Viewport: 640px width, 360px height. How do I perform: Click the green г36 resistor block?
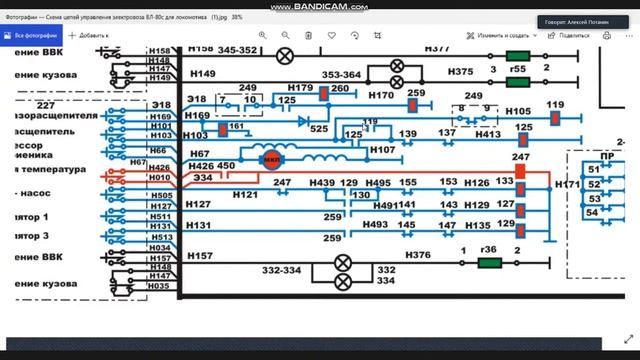[x=490, y=263]
